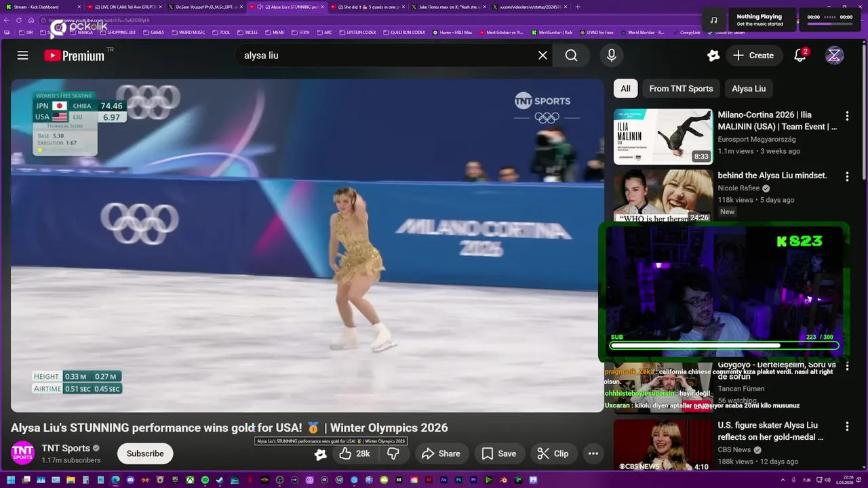Open more actions ellipsis under the video
The height and width of the screenshot is (488, 868).
coord(593,453)
